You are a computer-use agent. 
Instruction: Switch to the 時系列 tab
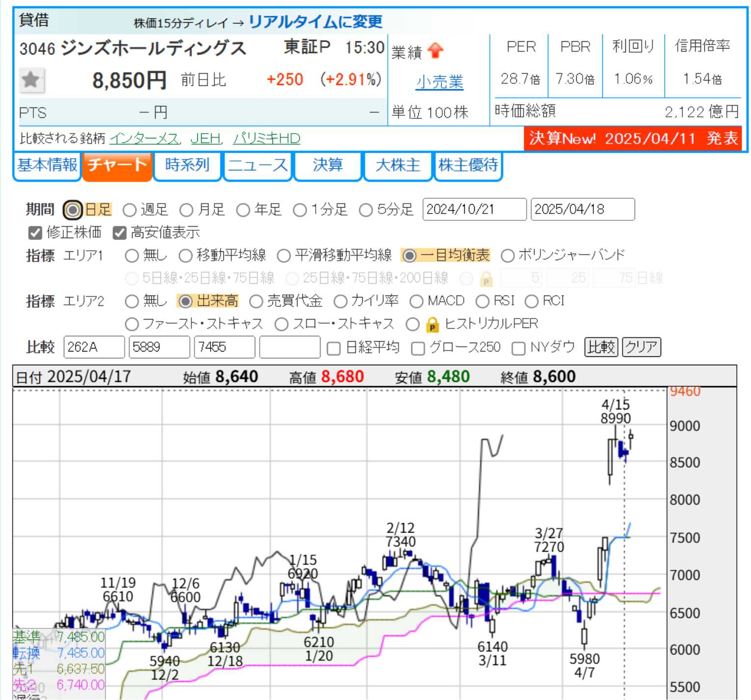187,165
